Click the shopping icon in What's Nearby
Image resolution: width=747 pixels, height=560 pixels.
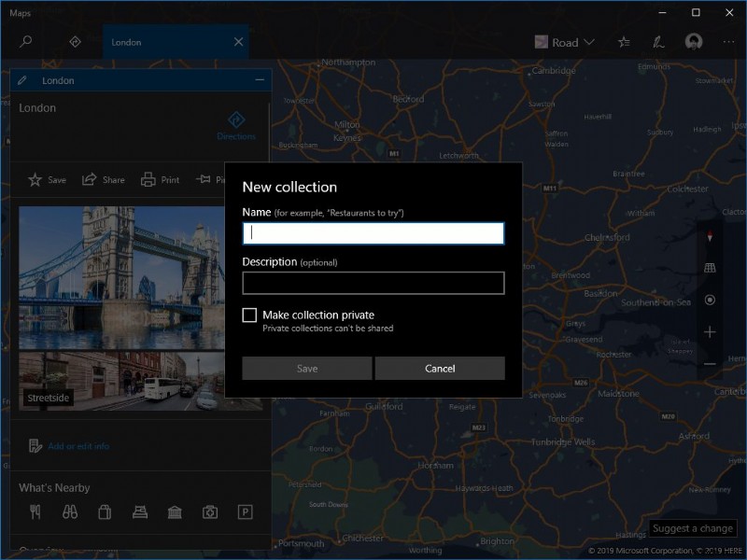[x=104, y=511]
